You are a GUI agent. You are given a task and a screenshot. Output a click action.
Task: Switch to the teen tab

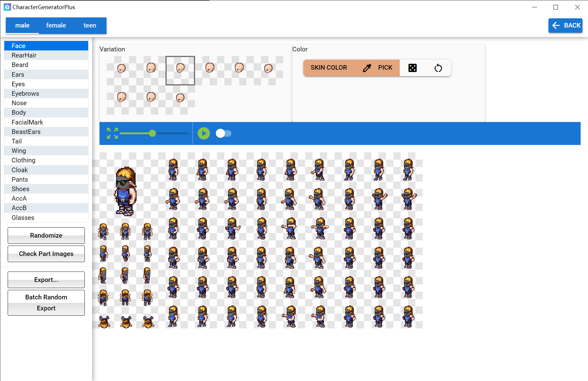(x=89, y=25)
